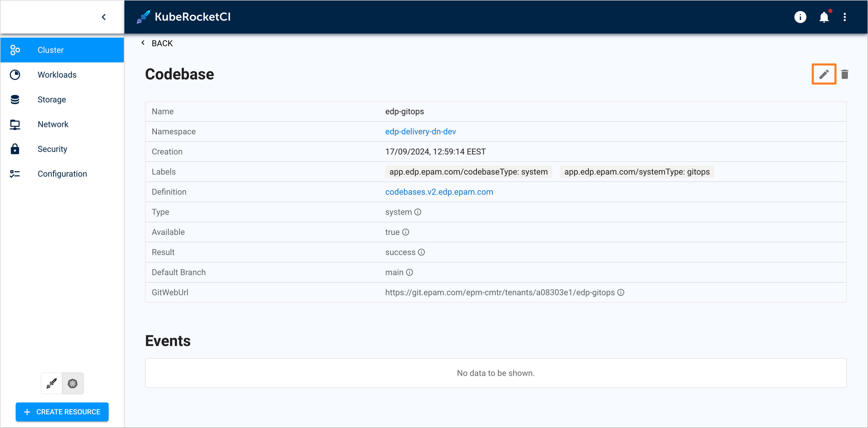This screenshot has height=428, width=868.
Task: Click info icon beside success result
Action: coord(421,252)
